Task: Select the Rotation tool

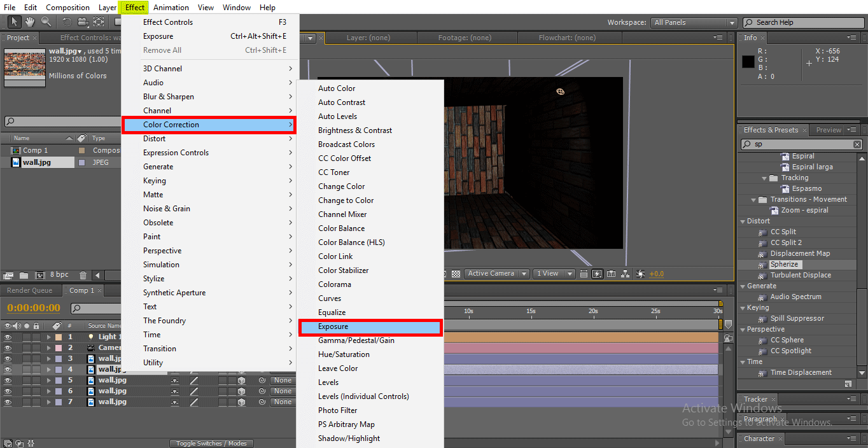Action: pyautogui.click(x=67, y=22)
